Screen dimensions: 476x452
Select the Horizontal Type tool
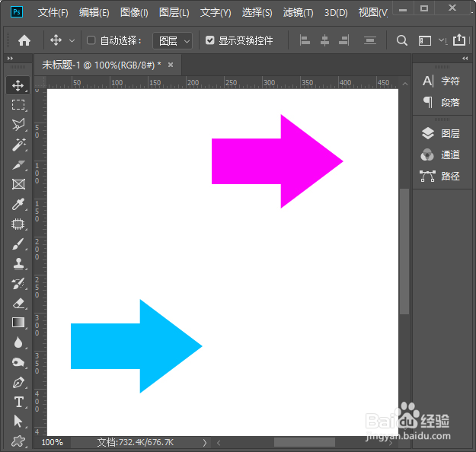[18, 403]
